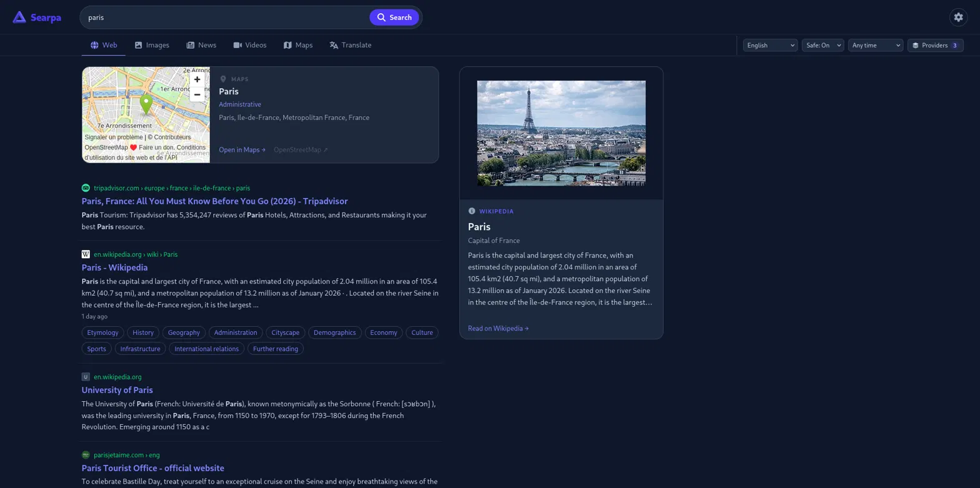Image resolution: width=980 pixels, height=488 pixels.
Task: Click the en.wikipedia.org › wiki › Paris breadcrumb
Action: click(136, 254)
